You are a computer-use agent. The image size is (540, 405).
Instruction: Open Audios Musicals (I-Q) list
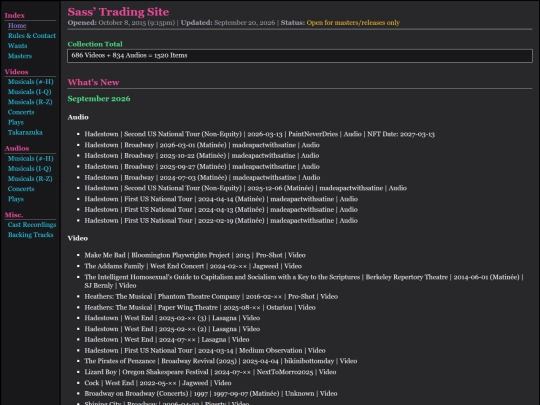click(30, 168)
